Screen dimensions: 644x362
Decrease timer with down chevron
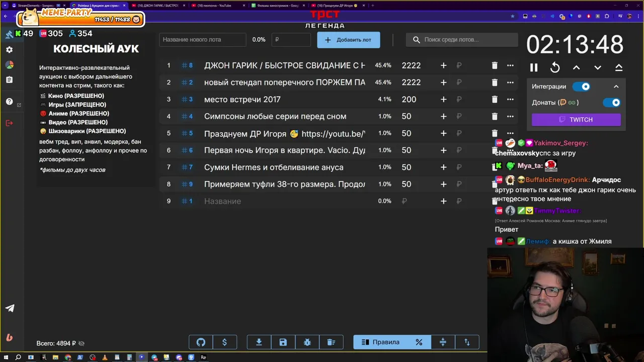coord(598,67)
